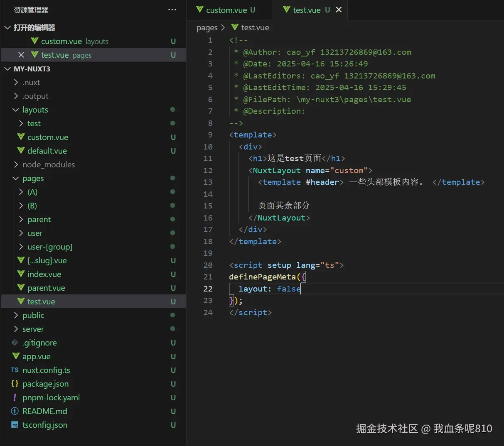The width and height of the screenshot is (504, 446).
Task: Click test.vue in the breadcrumb
Action: pyautogui.click(x=255, y=27)
